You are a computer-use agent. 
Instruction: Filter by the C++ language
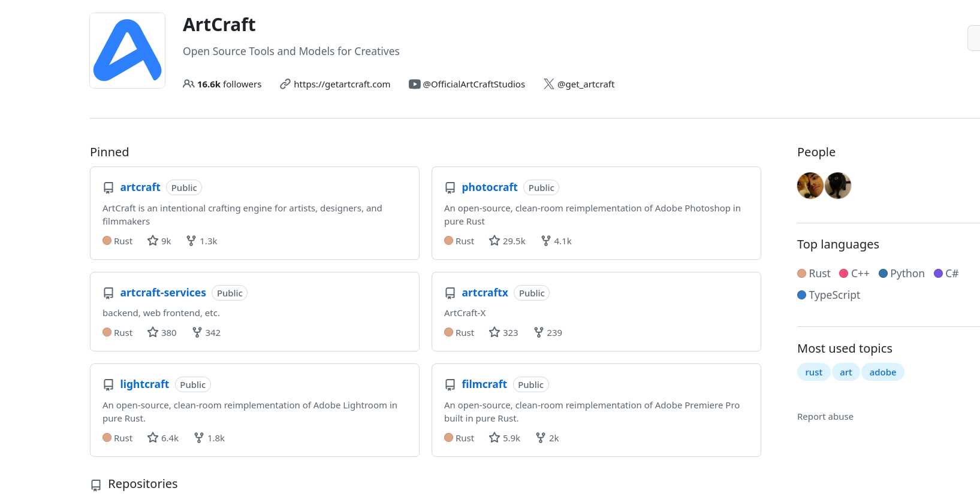[855, 274]
